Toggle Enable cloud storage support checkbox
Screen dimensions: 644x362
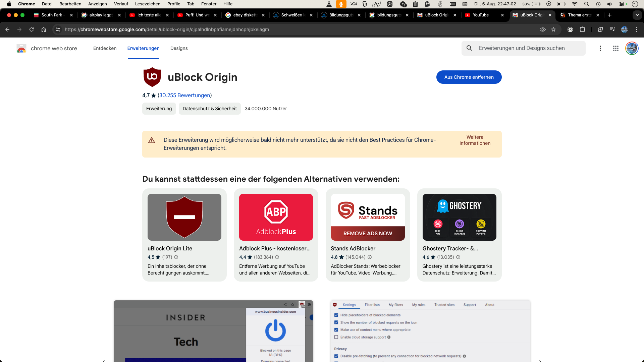336,337
